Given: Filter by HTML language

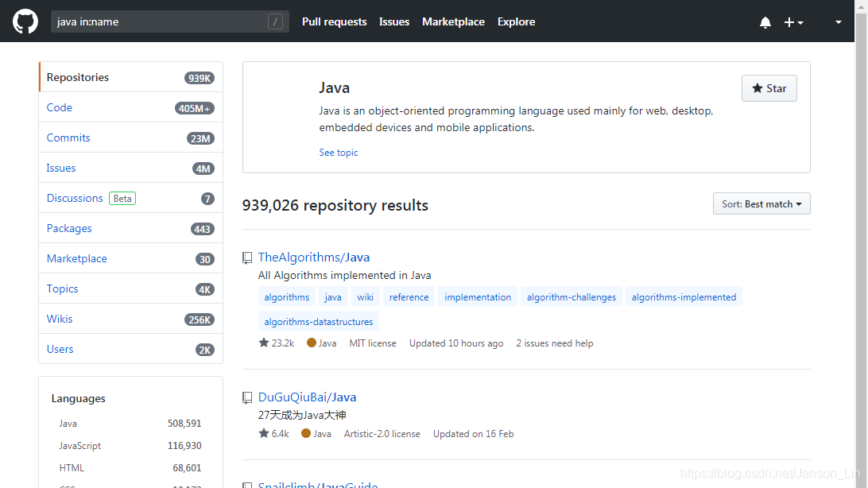Looking at the screenshot, I should (x=130, y=467).
